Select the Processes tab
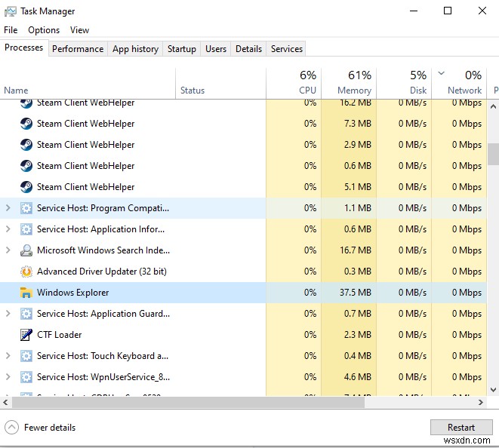 pos(24,48)
